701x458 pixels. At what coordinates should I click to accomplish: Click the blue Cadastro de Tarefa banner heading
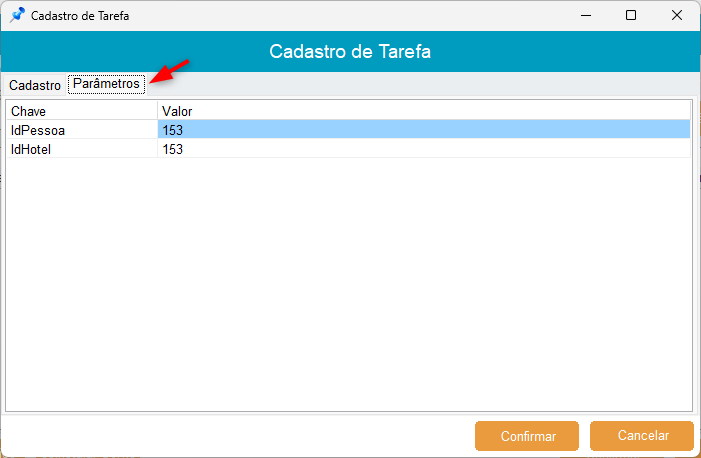(350, 51)
